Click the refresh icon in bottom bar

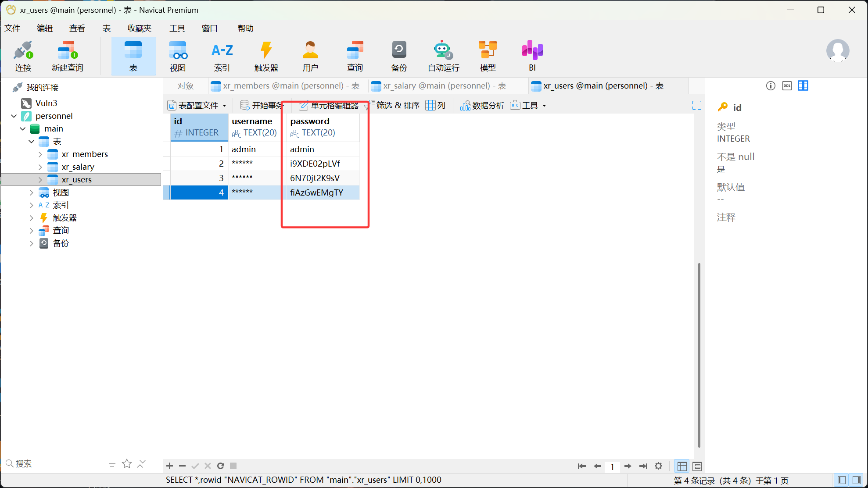click(x=220, y=466)
